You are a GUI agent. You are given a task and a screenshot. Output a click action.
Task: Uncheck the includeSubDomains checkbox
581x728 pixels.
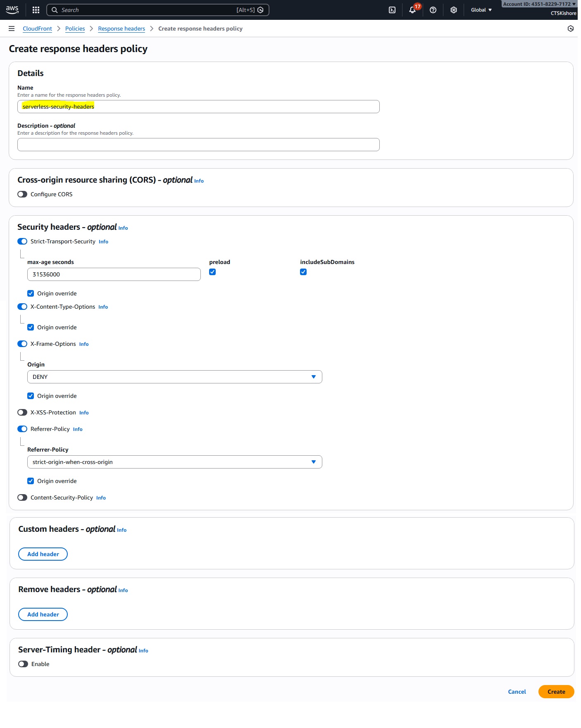point(303,272)
